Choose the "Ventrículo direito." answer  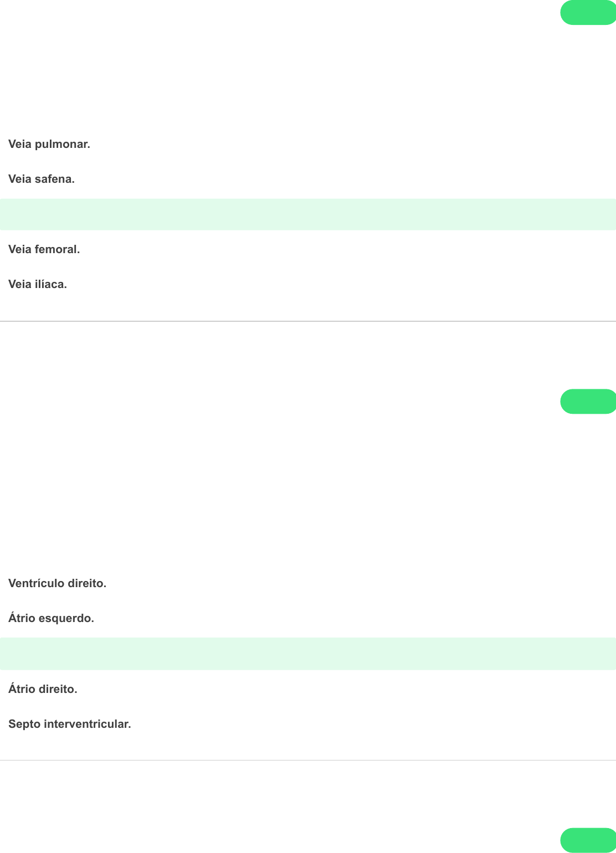coord(57,584)
